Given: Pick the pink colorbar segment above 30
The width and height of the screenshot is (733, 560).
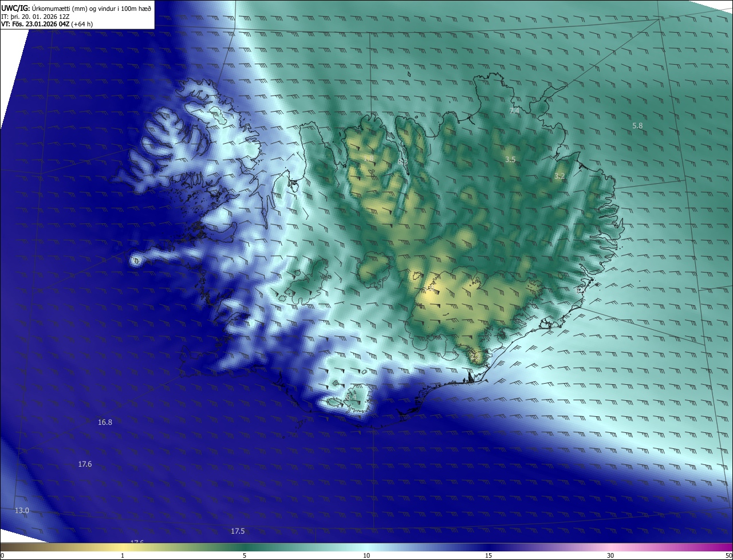Looking at the screenshot, I should click(x=610, y=547).
